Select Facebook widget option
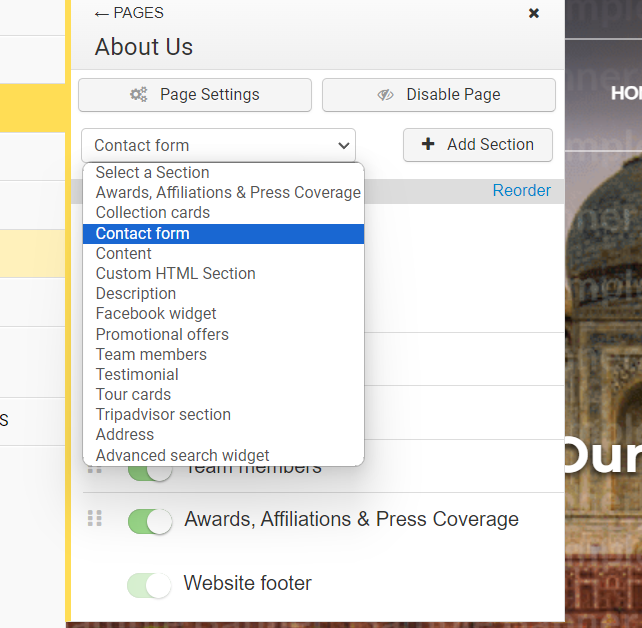 (156, 313)
